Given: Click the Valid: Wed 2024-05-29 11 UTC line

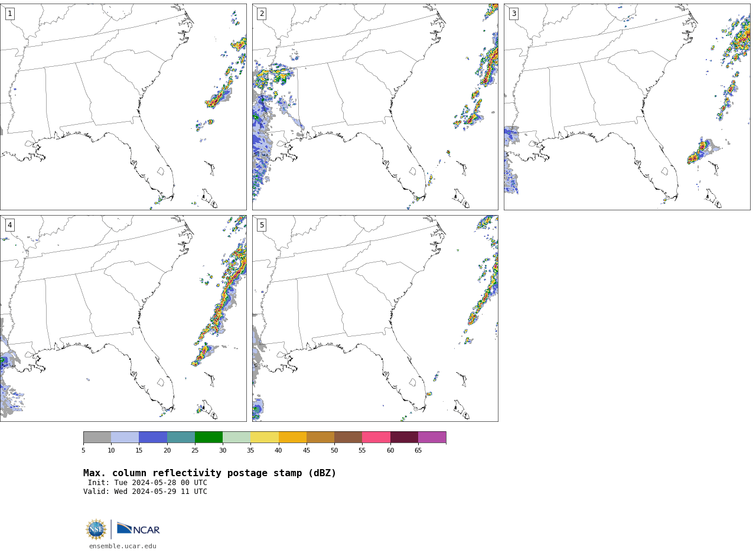Looking at the screenshot, I should pos(145,492).
